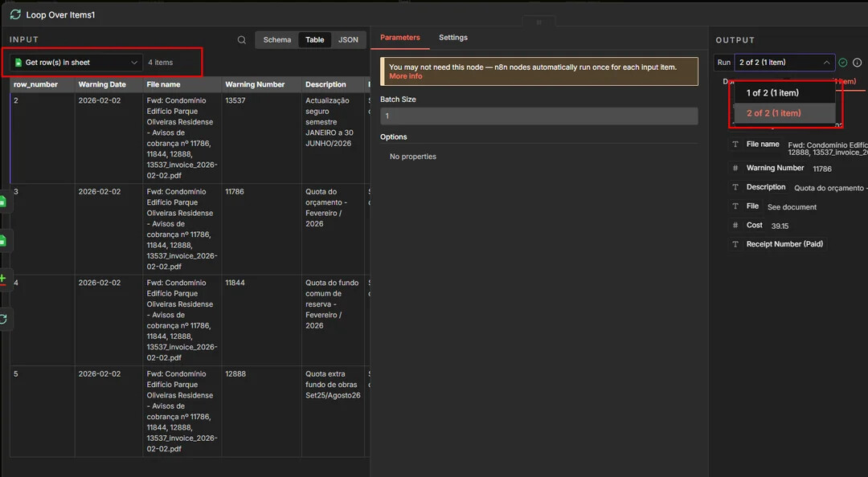Choose run option 2 of 2
868x477 pixels.
(773, 113)
